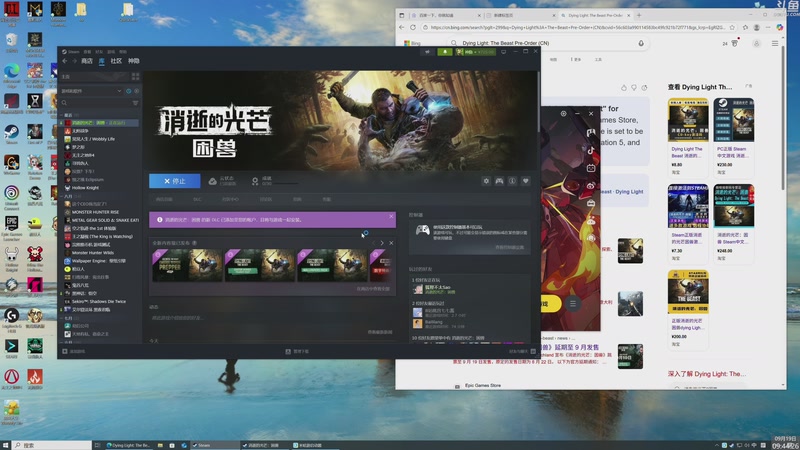Select Wallpaper Engine in library list
This screenshot has width=800, height=450.
coord(98,261)
